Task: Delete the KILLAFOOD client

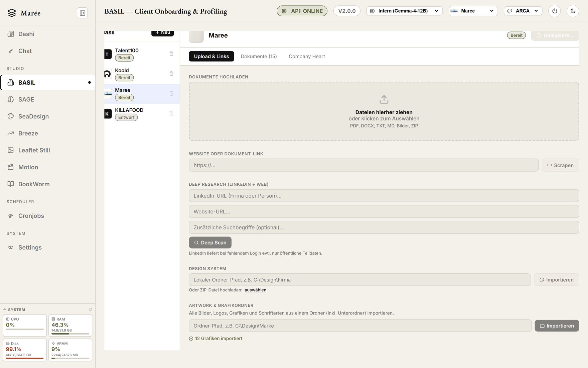Action: 171,113
